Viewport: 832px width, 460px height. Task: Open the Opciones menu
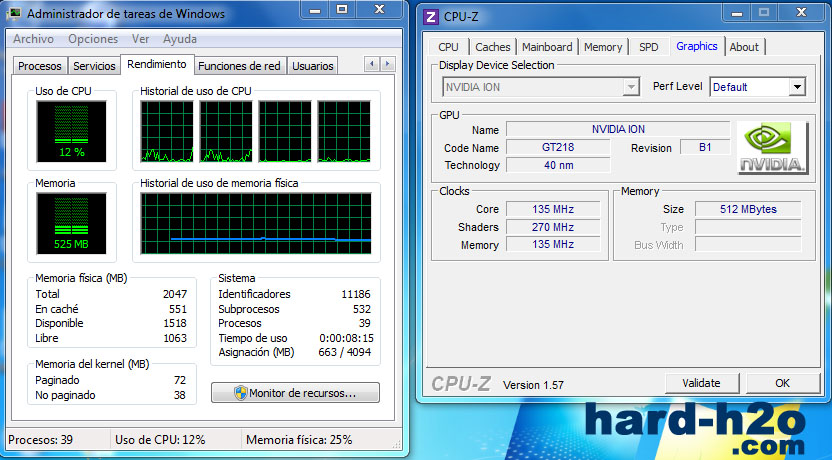tap(93, 39)
